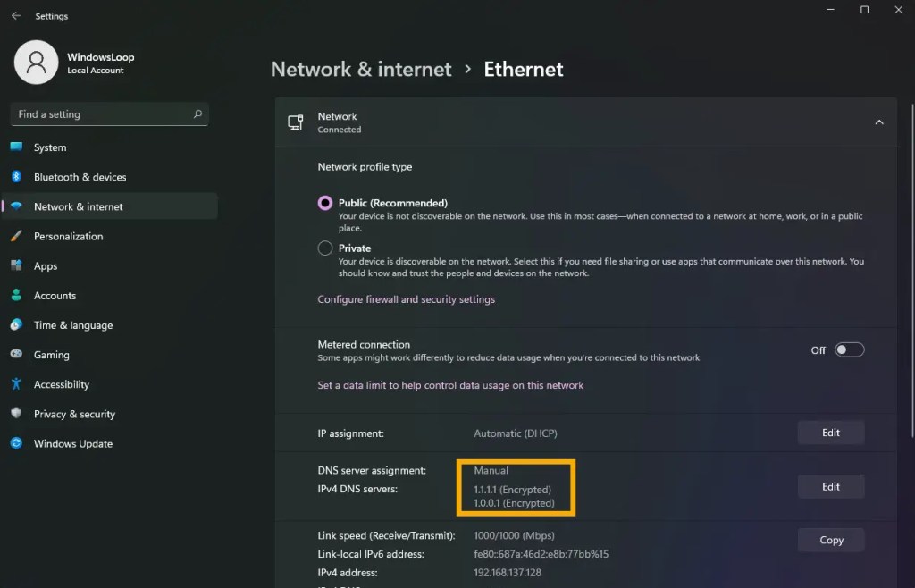Click the Network & internet breadcrumb
This screenshot has width=915, height=588.
point(361,70)
